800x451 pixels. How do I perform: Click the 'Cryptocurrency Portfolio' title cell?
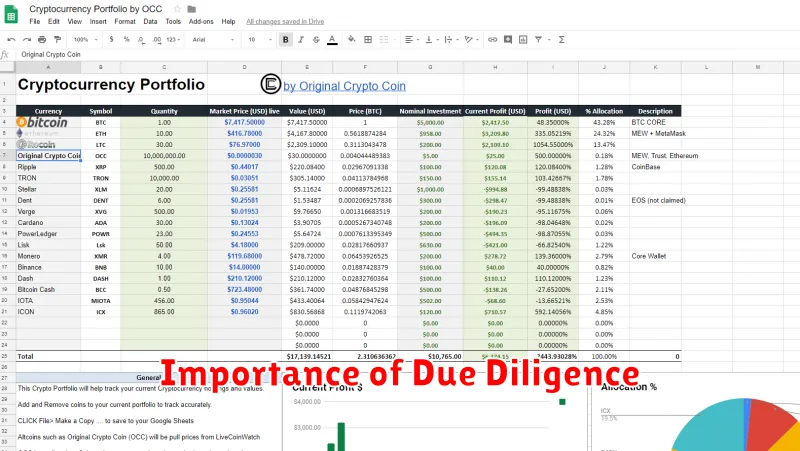pos(111,85)
